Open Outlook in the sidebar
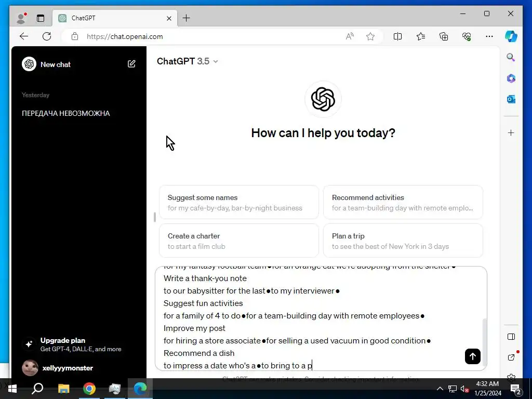Image resolution: width=532 pixels, height=399 pixels. click(511, 99)
